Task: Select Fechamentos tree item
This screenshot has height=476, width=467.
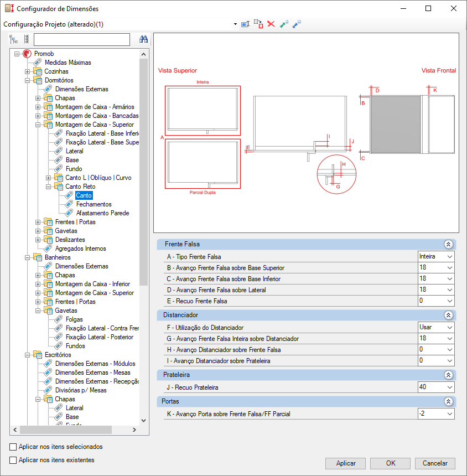Action: 94,204
